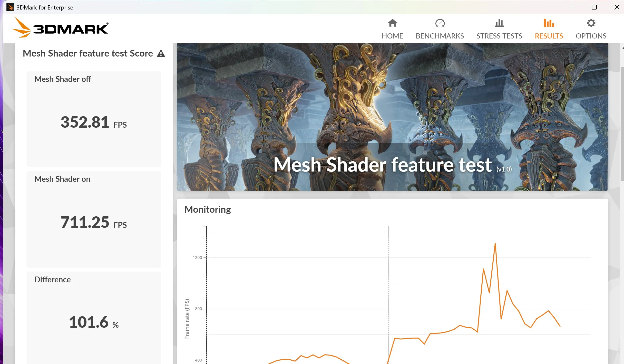
Task: Switch to STRESS TESTS label
Action: point(499,36)
